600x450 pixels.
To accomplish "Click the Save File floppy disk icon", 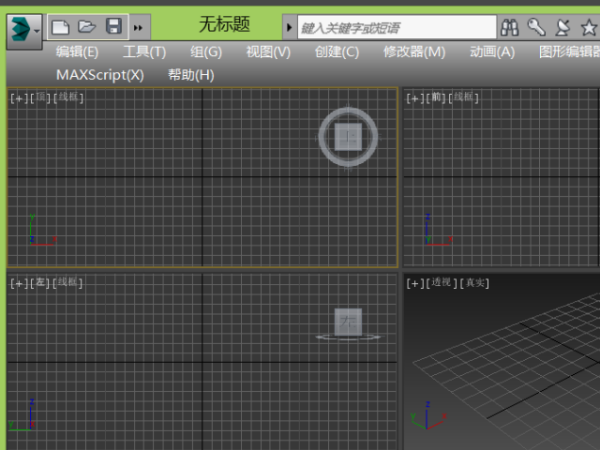I will (x=114, y=26).
